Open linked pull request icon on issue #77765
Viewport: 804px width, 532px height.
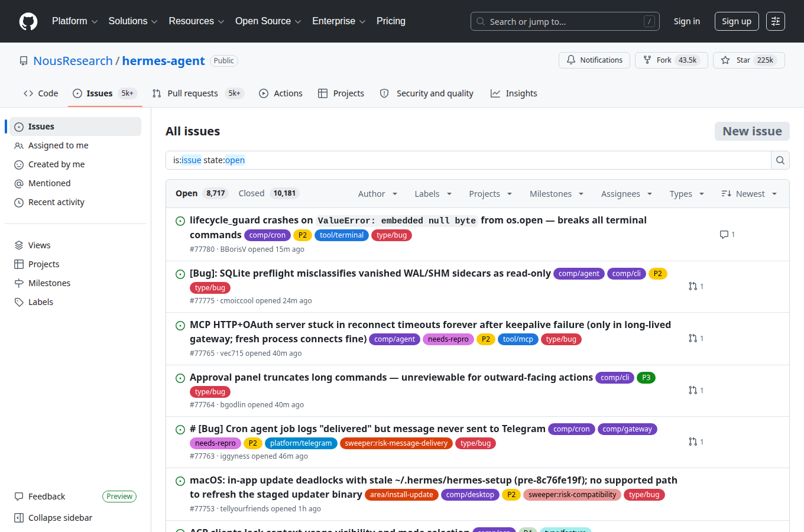[x=696, y=339]
